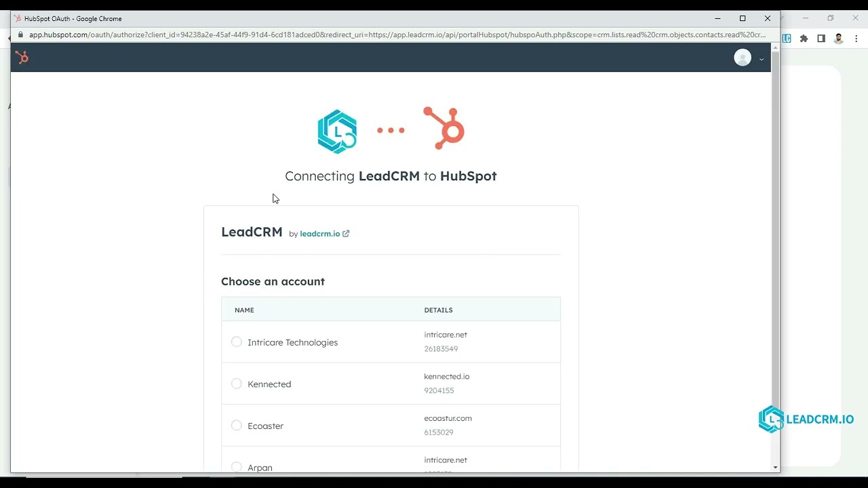This screenshot has width=868, height=488.
Task: Minimize the HubSpot OAuth popup window
Action: tap(717, 18)
